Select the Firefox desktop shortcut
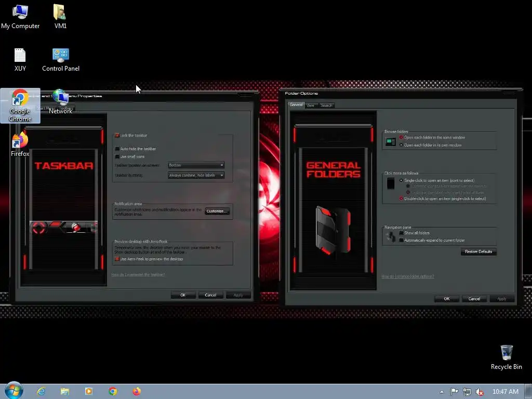 coord(20,144)
